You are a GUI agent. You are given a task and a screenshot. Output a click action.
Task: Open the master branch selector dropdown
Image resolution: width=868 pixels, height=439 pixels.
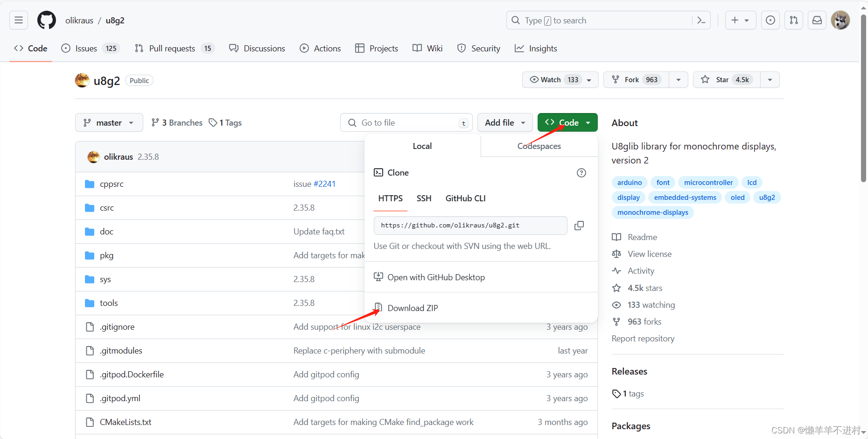point(109,123)
